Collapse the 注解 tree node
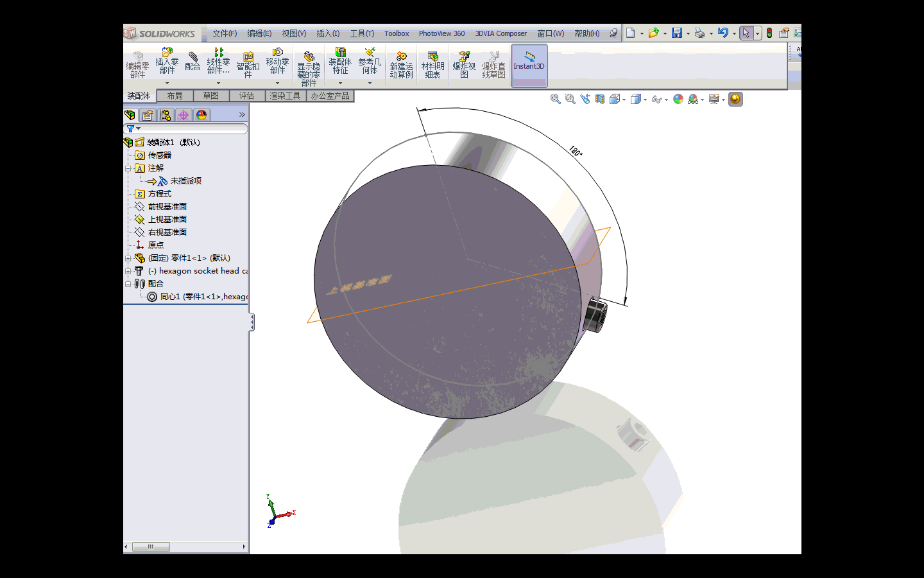The image size is (924, 578). click(128, 168)
